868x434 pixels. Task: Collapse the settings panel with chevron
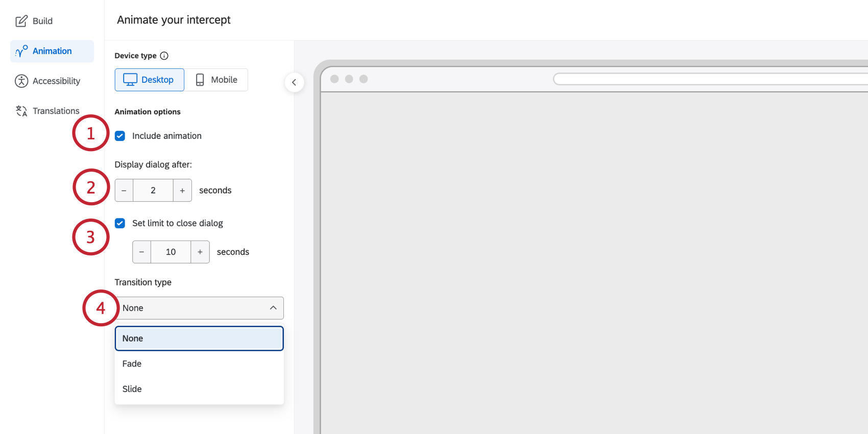tap(294, 82)
